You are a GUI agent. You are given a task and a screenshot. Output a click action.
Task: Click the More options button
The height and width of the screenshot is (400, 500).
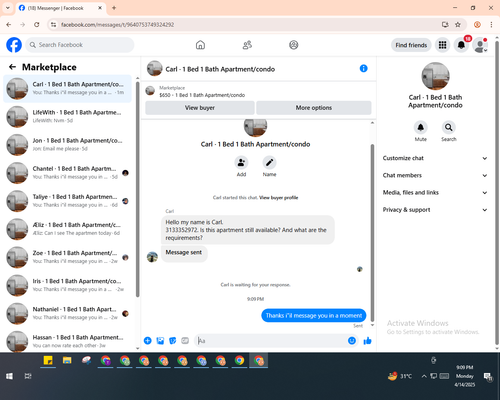314,108
